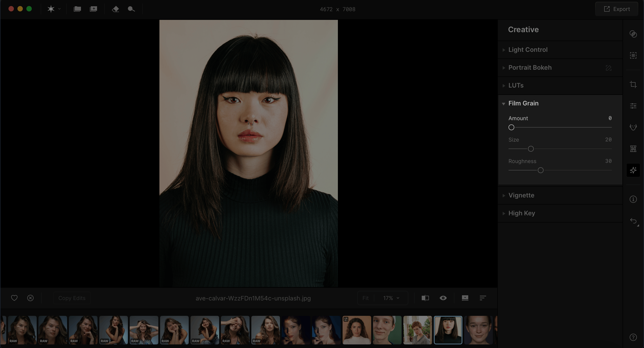644x348 pixels.
Task: Expand the Vignette section
Action: [521, 195]
